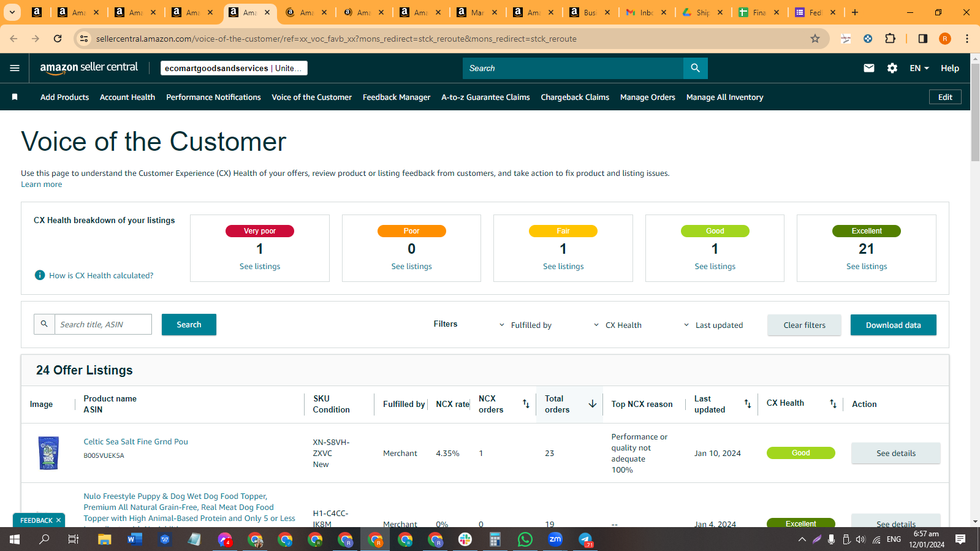
Task: Click the info icon beside CX Health calculated
Action: (x=40, y=275)
